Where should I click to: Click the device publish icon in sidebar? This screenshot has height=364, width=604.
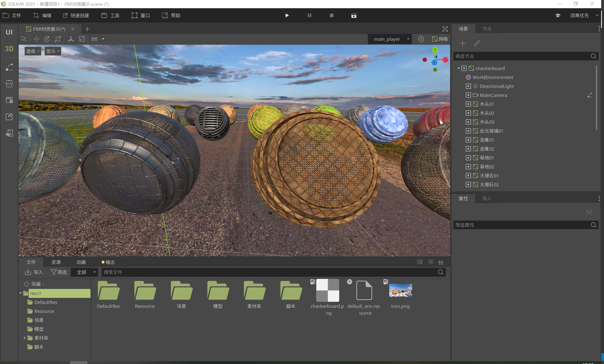(9, 133)
